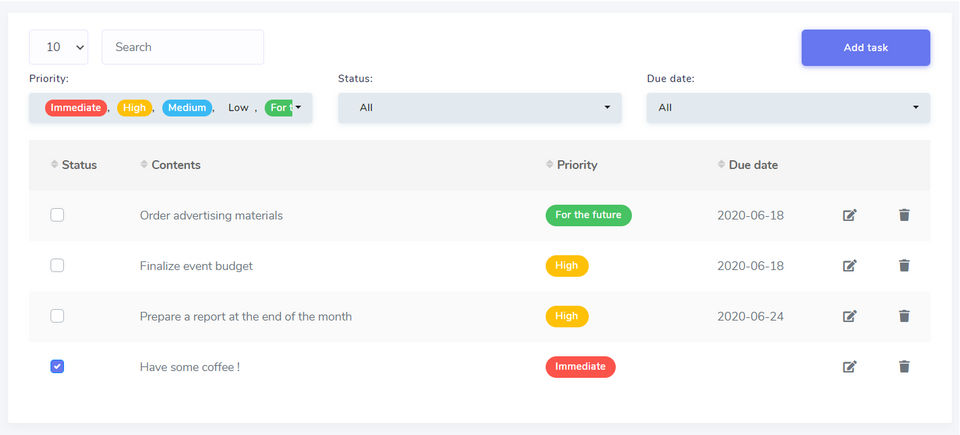Focus the Search input field
Viewport: 960px width, 435px height.
click(x=183, y=47)
